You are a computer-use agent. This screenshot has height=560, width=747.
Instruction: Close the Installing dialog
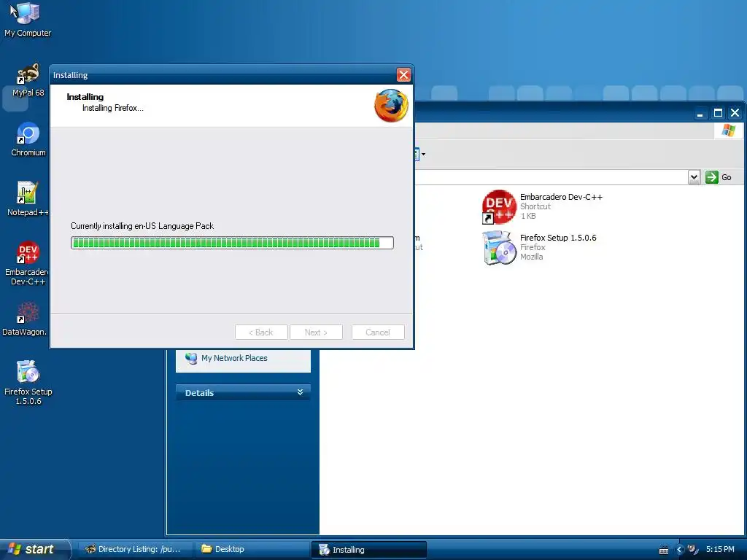pos(403,75)
